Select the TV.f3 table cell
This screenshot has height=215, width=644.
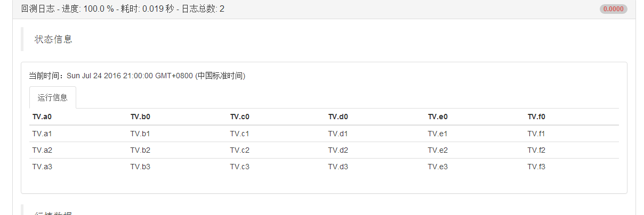point(536,167)
